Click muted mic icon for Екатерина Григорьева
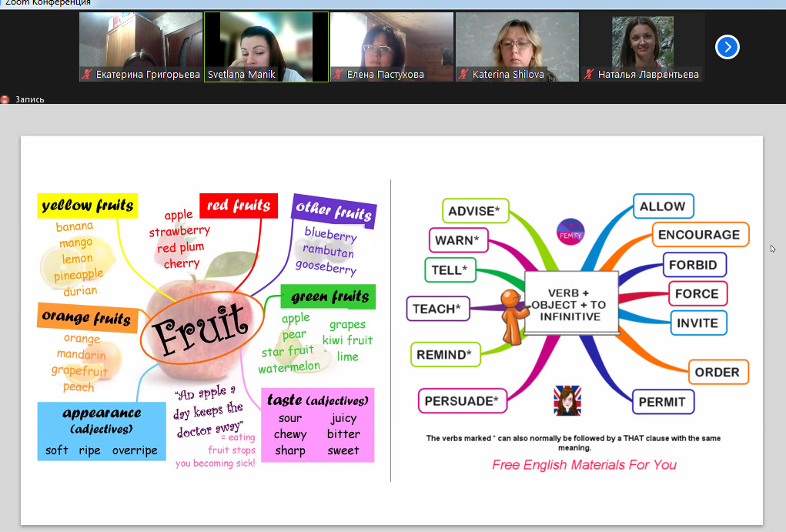786x532 pixels. [89, 75]
